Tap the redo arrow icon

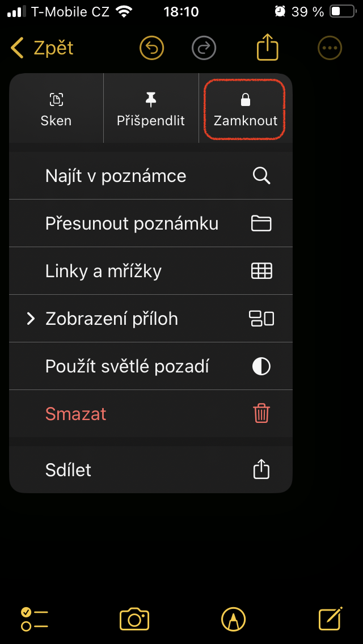click(x=204, y=48)
